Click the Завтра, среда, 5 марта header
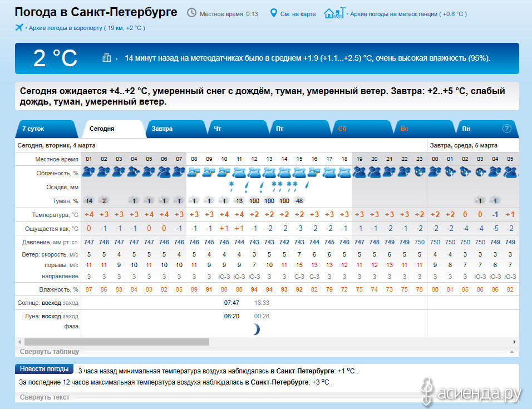 pos(464,145)
